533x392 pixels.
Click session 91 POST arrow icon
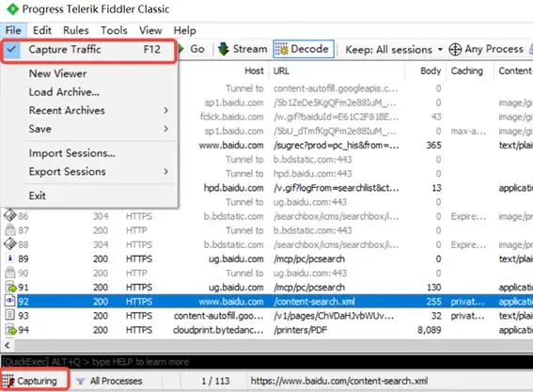(x=10, y=288)
